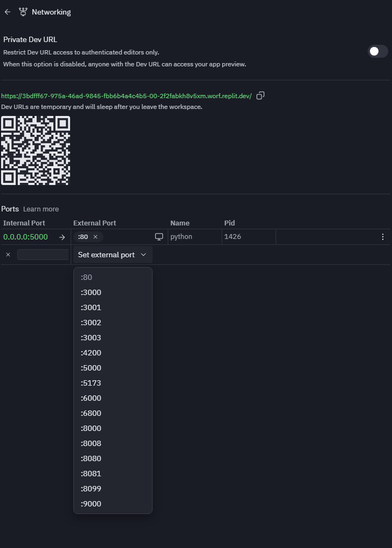
Task: Click the X to cancel new port row
Action: (8, 255)
